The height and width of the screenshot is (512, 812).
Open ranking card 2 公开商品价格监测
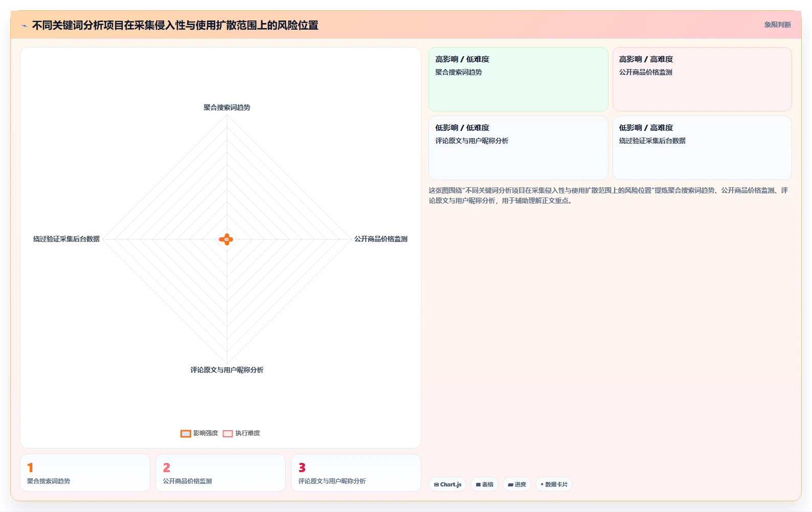(x=220, y=473)
